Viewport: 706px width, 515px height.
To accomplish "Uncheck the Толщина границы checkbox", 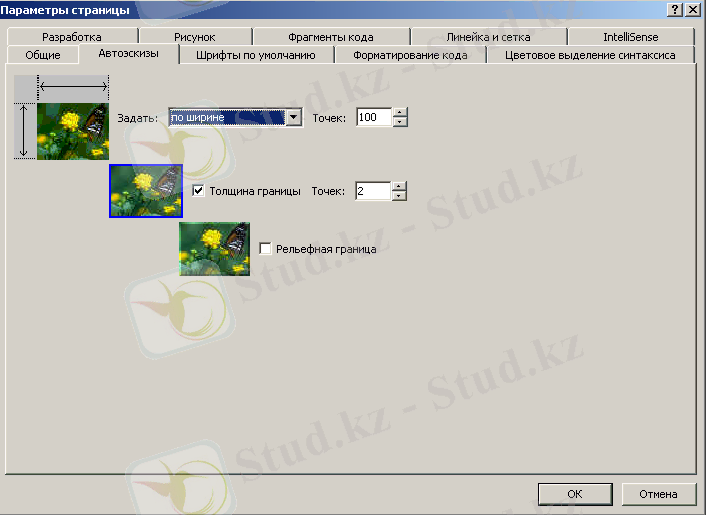I will (198, 190).
